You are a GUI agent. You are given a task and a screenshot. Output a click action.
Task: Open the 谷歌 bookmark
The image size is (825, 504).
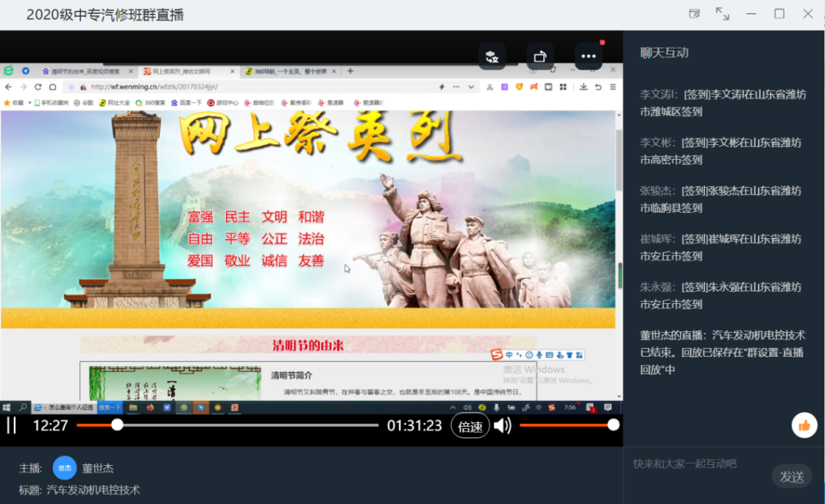84,102
